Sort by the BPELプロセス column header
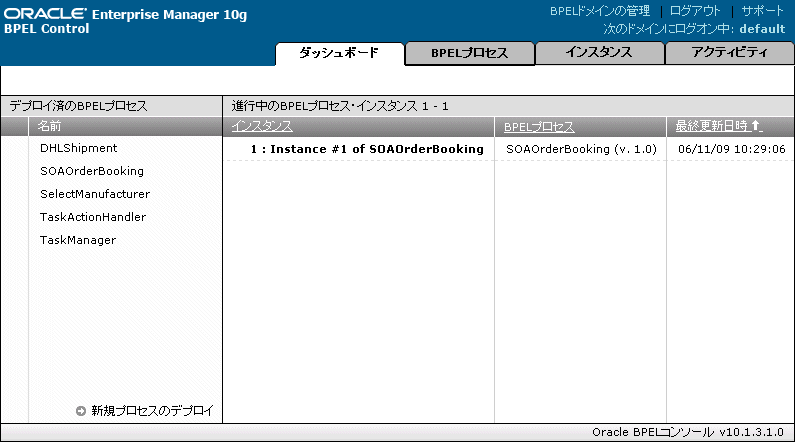This screenshot has width=795, height=442. pos(539,126)
